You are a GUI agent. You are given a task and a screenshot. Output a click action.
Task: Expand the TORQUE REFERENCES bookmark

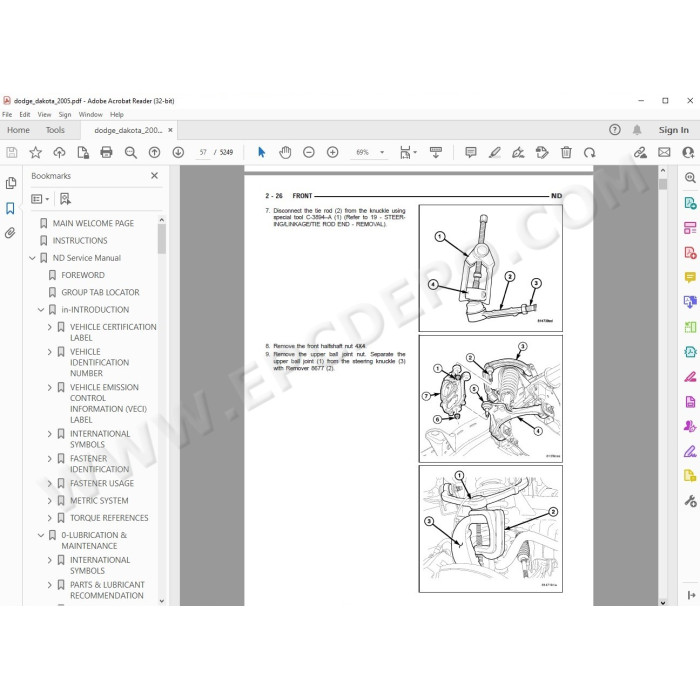(x=50, y=518)
